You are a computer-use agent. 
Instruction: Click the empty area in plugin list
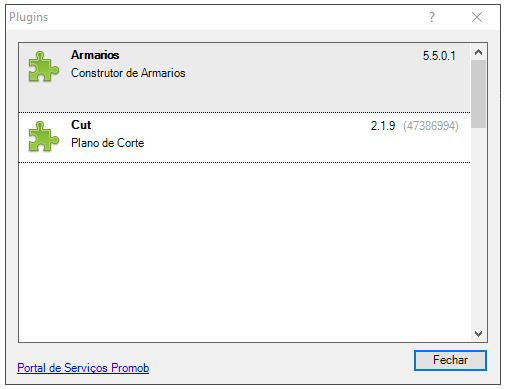pyautogui.click(x=245, y=252)
